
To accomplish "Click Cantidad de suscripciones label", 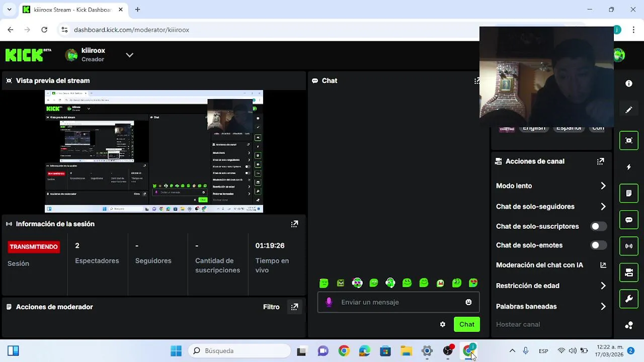I will (x=217, y=265).
